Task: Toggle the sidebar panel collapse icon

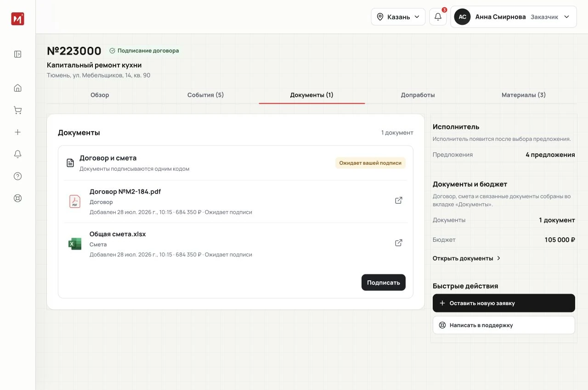Action: click(x=17, y=54)
